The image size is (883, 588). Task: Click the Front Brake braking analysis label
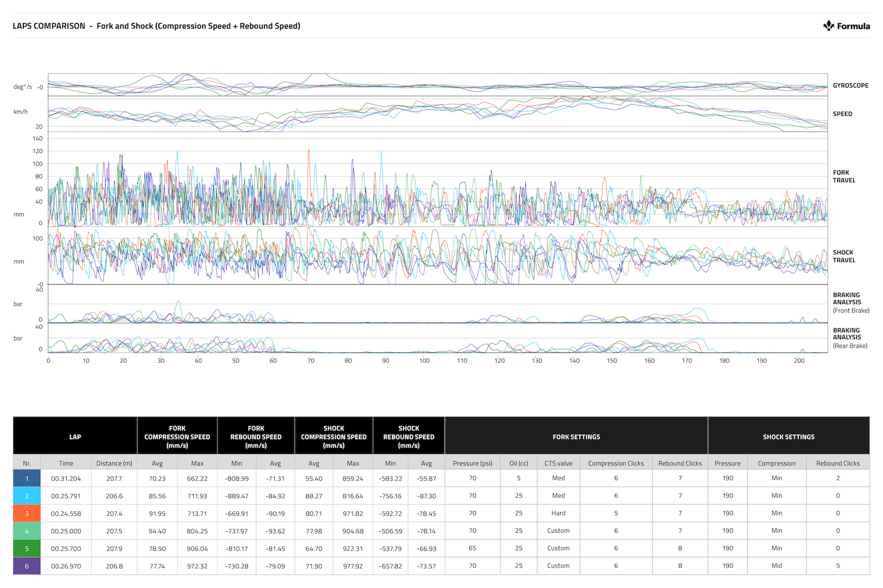[x=851, y=303]
